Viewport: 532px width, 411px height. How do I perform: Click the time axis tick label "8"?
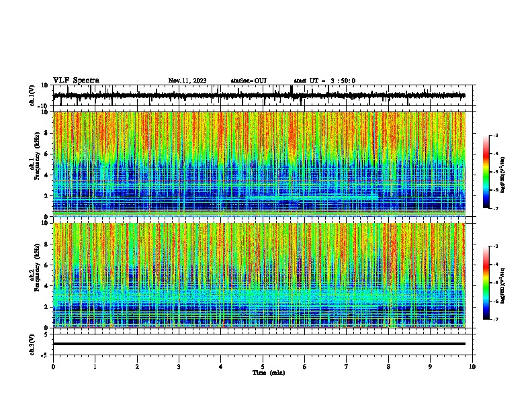point(388,367)
